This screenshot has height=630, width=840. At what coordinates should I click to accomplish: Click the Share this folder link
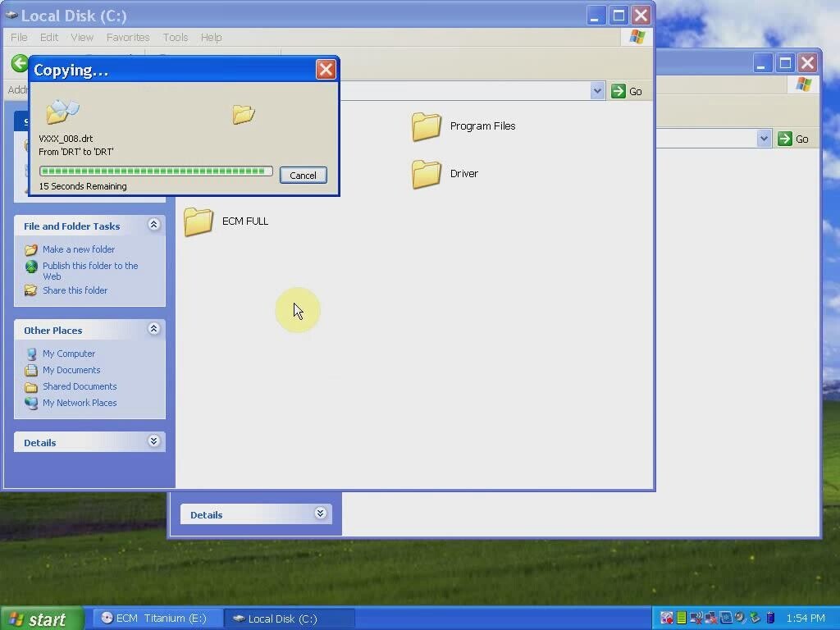75,290
